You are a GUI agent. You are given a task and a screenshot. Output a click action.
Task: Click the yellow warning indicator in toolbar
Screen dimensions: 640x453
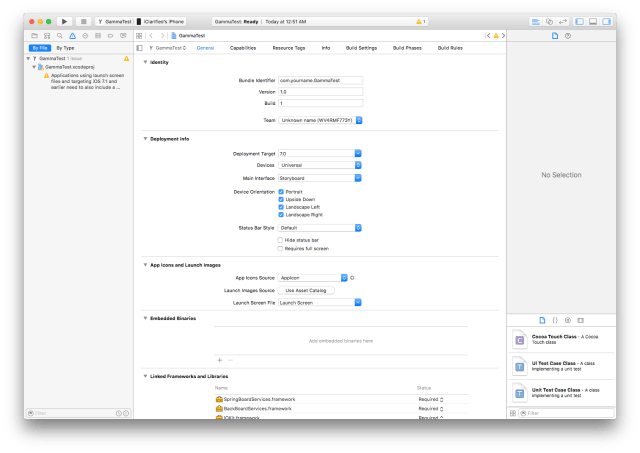pyautogui.click(x=423, y=20)
